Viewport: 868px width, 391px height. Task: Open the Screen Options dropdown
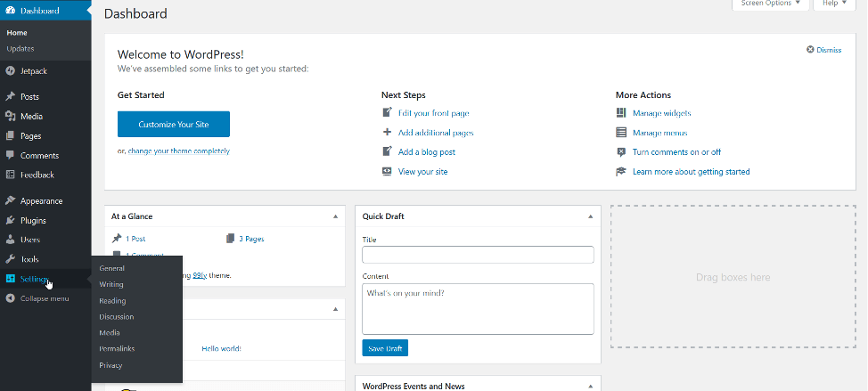771,4
